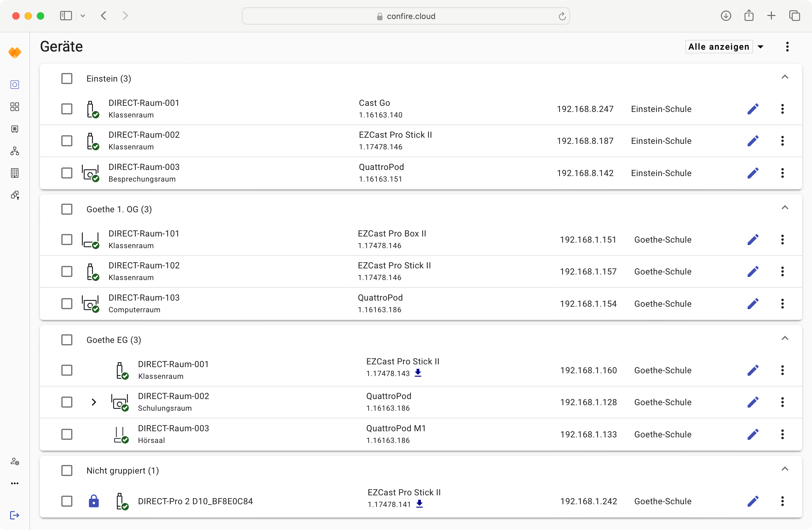
Task: Open more options for DIRECT-Raum-002 Klassenraum Einstein
Action: (x=782, y=140)
